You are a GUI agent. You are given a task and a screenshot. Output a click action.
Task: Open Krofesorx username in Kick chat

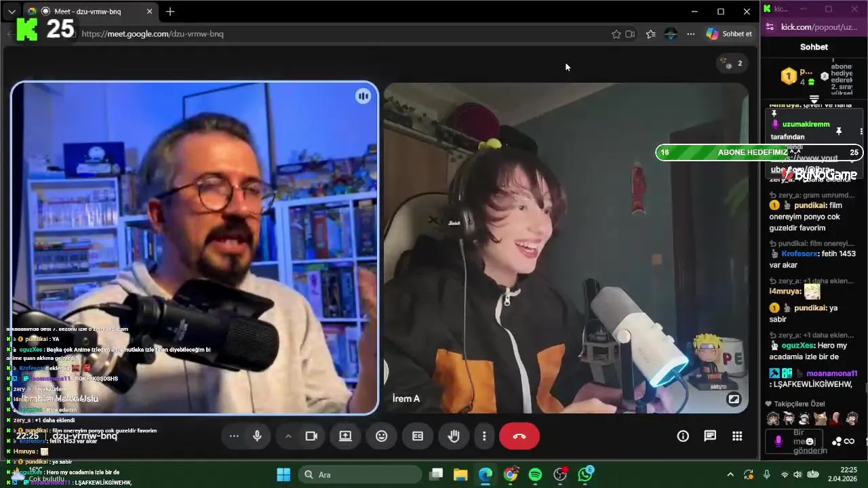[x=800, y=253]
